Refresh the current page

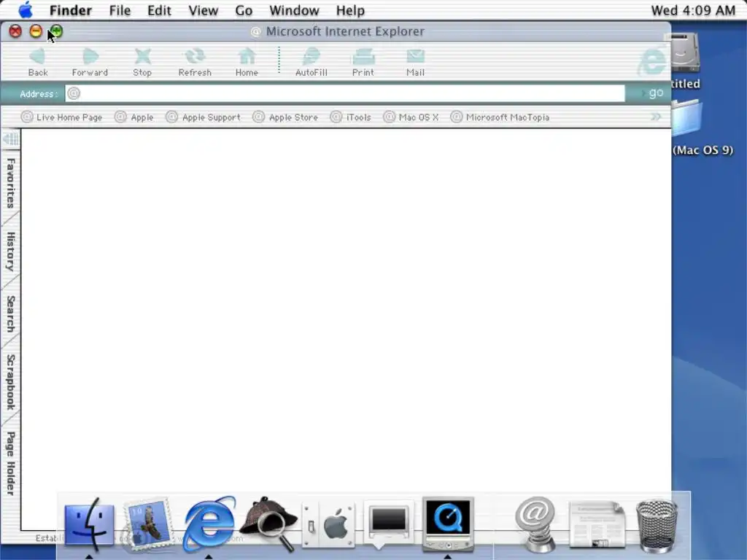pos(195,61)
